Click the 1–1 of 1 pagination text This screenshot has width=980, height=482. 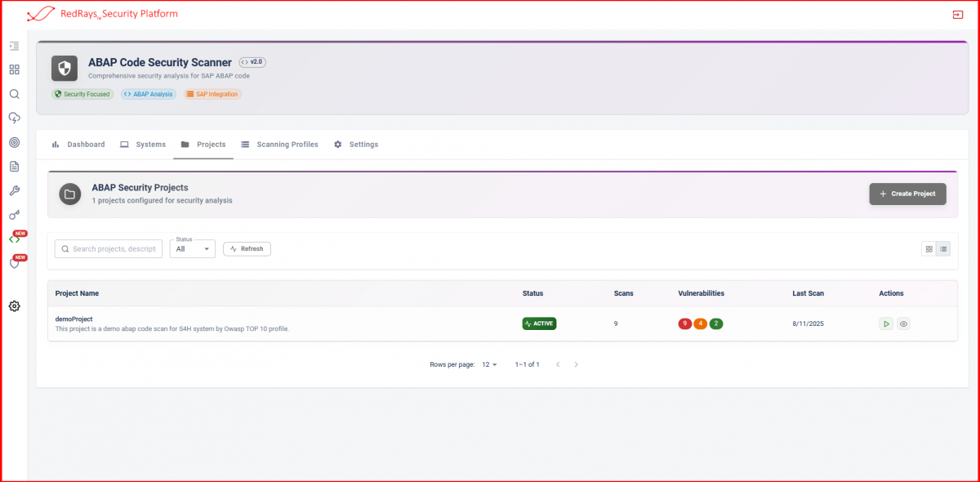(528, 364)
